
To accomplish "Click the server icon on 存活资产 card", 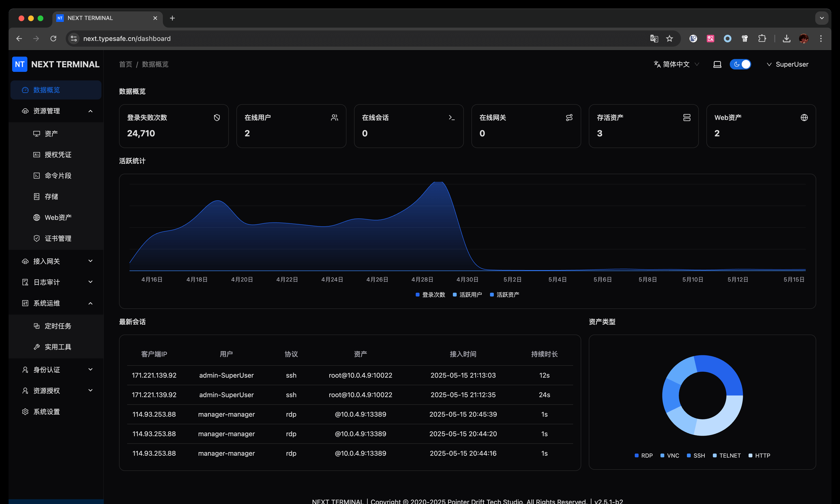I will (687, 118).
